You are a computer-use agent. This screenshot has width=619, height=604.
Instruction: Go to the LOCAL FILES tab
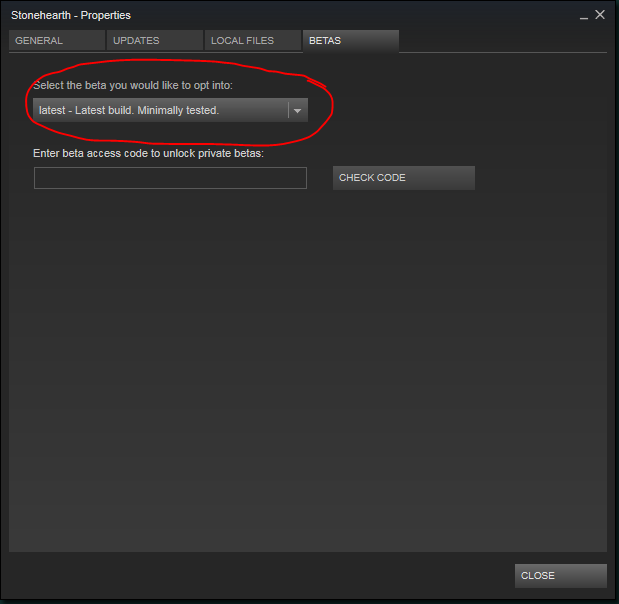(253, 40)
